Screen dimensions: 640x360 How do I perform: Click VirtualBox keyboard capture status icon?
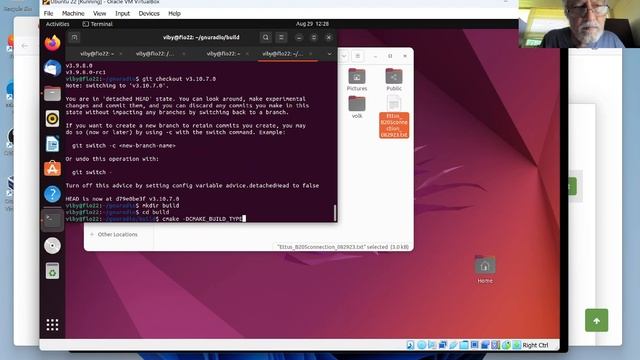point(517,345)
